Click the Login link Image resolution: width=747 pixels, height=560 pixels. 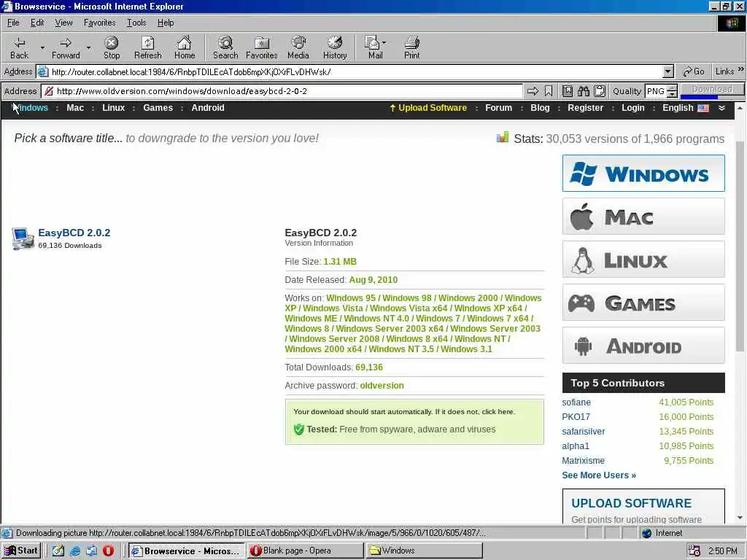click(632, 108)
